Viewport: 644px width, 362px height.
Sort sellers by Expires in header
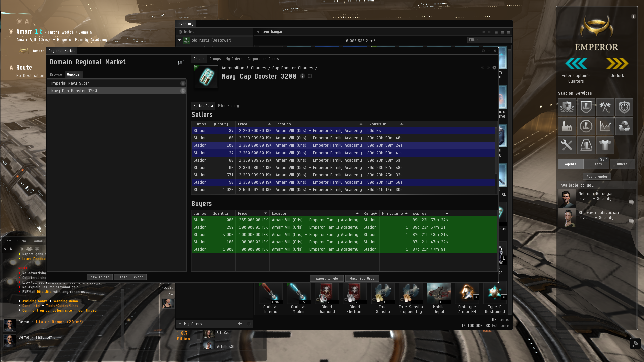point(385,124)
